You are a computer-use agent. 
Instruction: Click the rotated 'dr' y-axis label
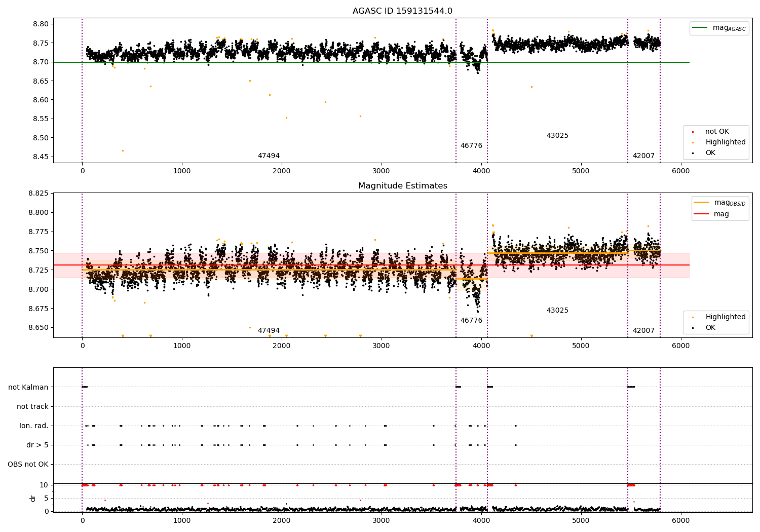[x=33, y=498]
